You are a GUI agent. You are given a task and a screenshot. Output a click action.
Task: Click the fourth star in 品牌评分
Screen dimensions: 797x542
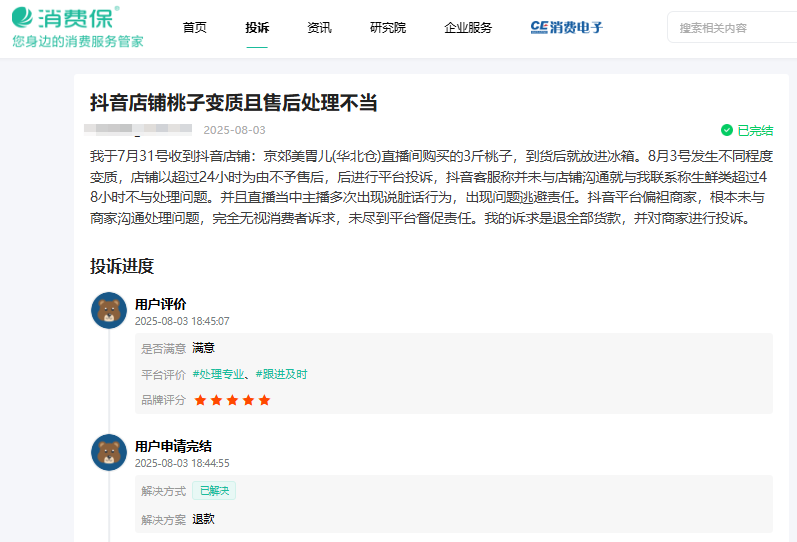[249, 400]
